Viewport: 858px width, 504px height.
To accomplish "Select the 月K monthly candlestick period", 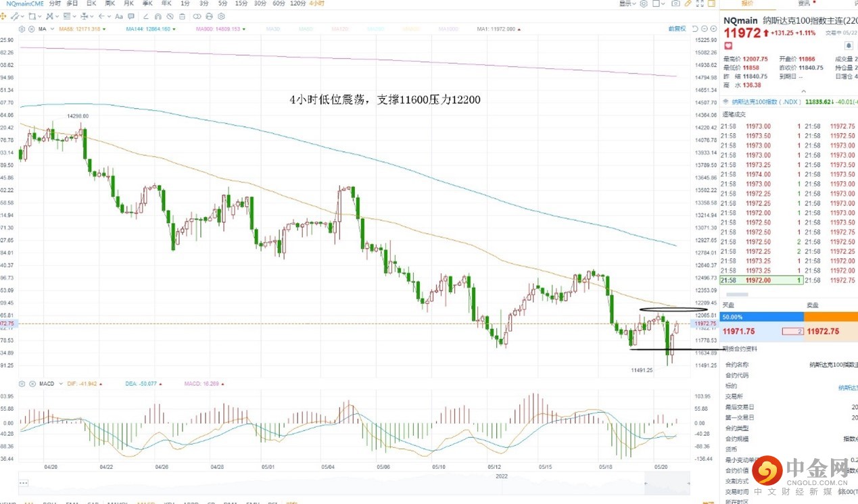I will click(128, 3).
